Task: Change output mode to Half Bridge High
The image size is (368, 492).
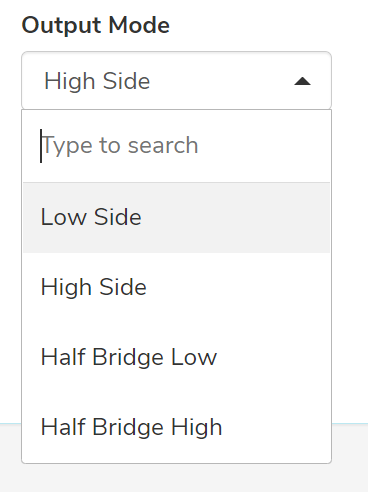Action: click(x=176, y=427)
